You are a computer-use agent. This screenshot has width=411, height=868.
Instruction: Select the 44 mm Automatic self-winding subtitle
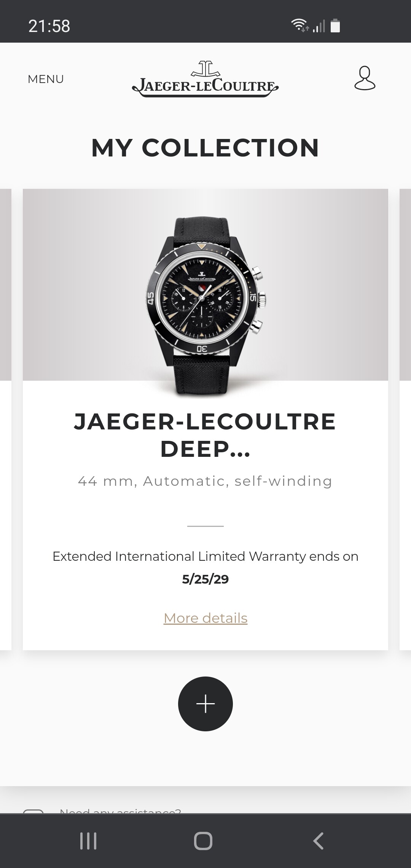205,481
